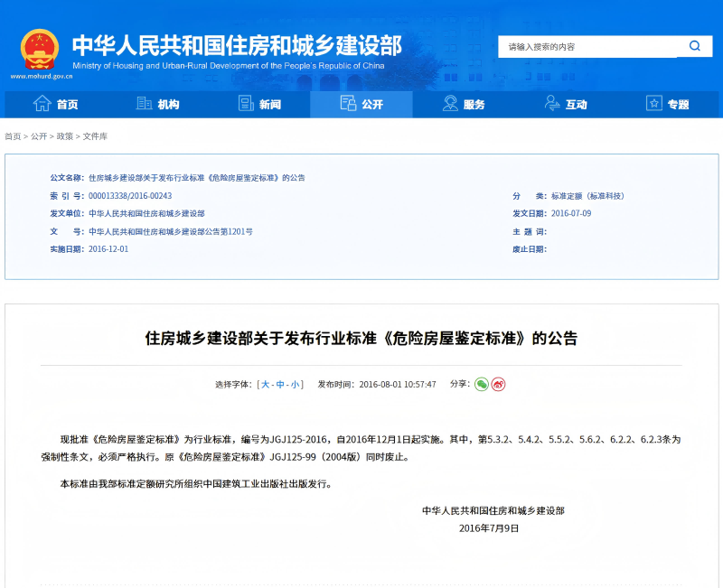Open the 首页 navigation tab
Screen dimensions: 723x588
pyautogui.click(x=56, y=104)
